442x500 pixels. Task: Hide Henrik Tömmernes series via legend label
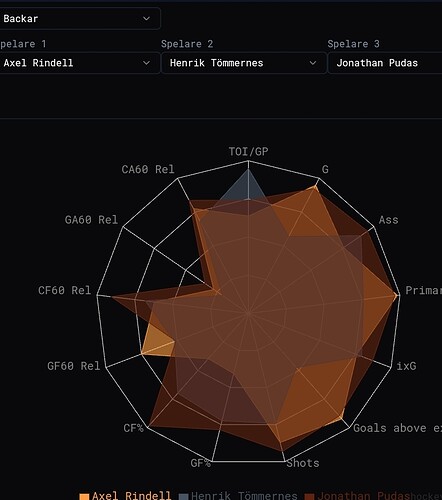click(244, 495)
